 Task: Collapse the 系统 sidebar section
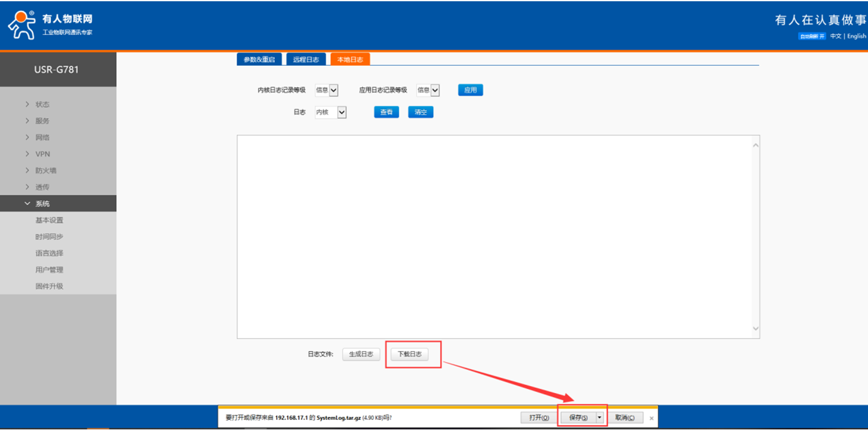point(42,203)
